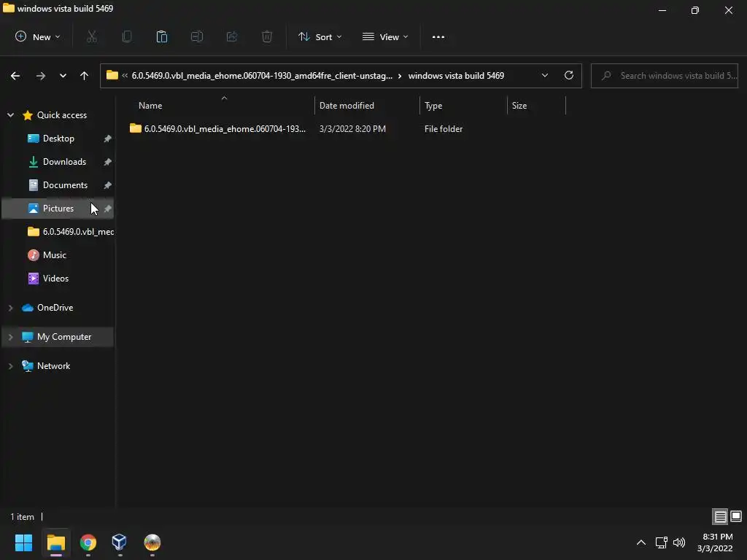Click the pin icon next to Downloads
The width and height of the screenshot is (747, 560).
coord(108,162)
